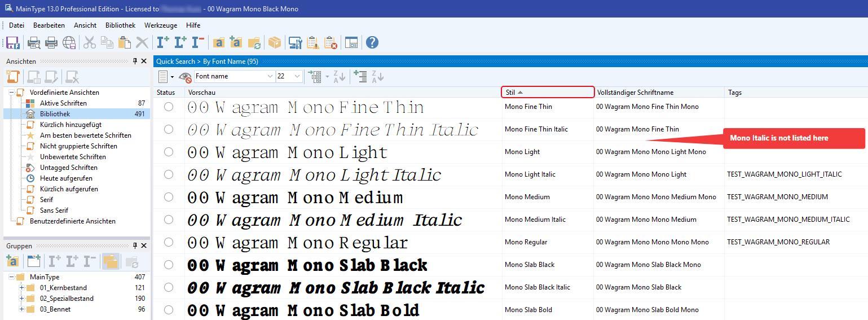Click the status circle for Mono Fine Thin row
This screenshot has width=868, height=320.
pos(169,107)
